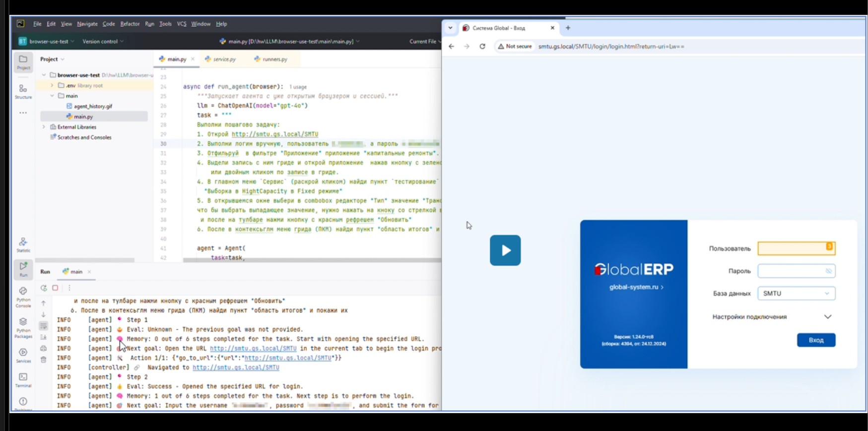Reload the browser page
868x431 pixels.
(x=482, y=46)
